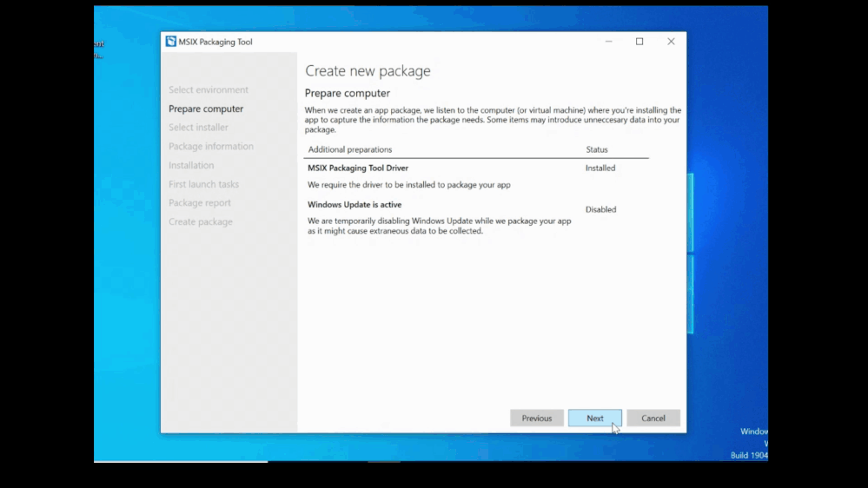Open the 'Prepare computer' step
The image size is (868, 488).
tap(206, 109)
